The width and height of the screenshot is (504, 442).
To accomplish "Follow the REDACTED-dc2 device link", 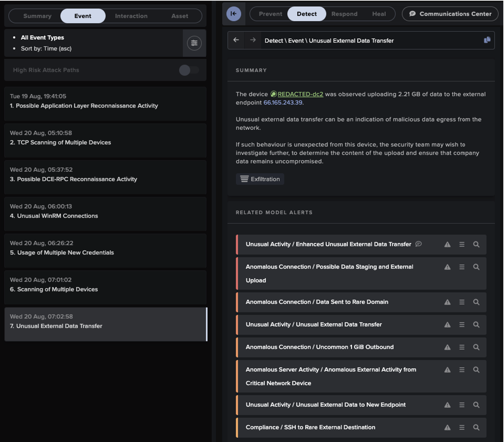I will click(x=300, y=94).
